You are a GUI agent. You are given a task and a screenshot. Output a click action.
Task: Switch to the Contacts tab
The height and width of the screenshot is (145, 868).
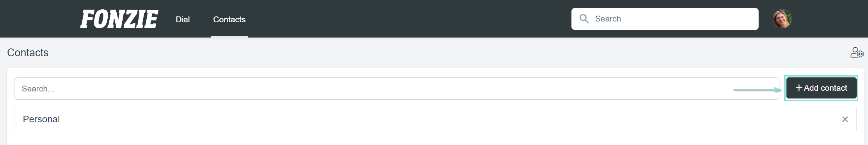tap(229, 20)
